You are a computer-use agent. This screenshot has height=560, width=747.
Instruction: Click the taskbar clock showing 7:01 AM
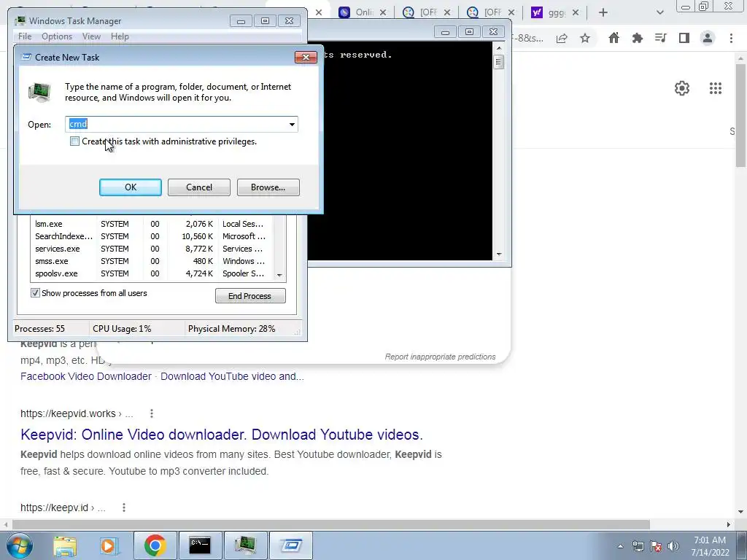click(x=710, y=546)
